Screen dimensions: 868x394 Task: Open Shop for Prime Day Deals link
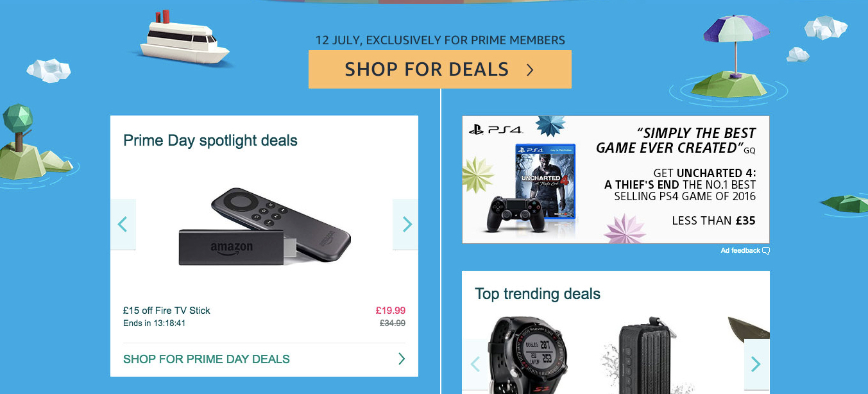pyautogui.click(x=207, y=359)
